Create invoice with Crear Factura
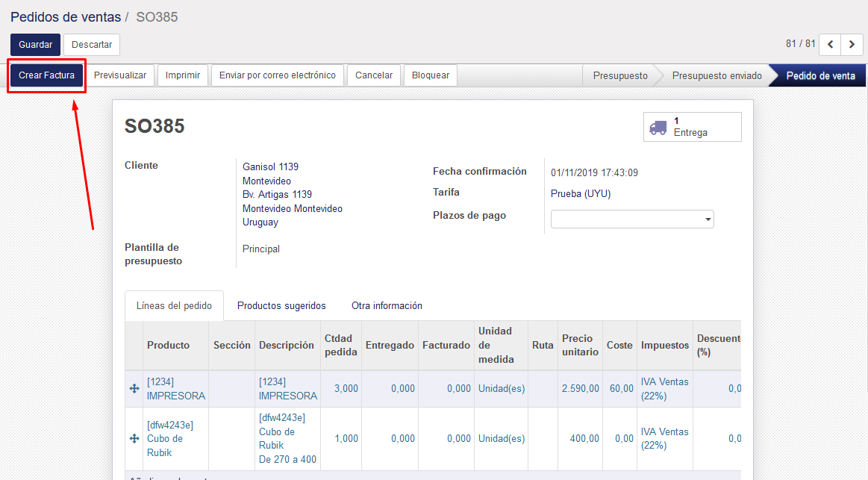 [46, 75]
